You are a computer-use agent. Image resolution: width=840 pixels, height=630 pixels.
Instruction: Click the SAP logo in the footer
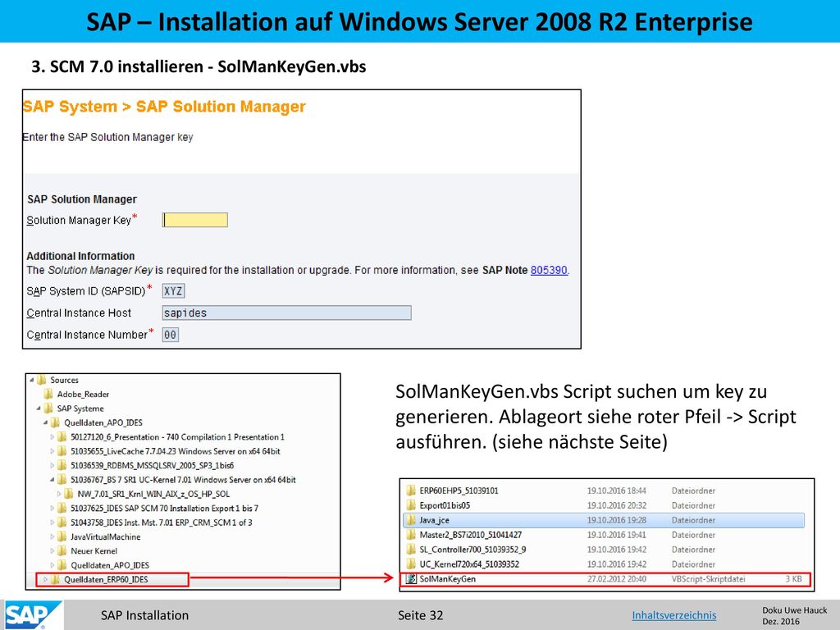[33, 615]
